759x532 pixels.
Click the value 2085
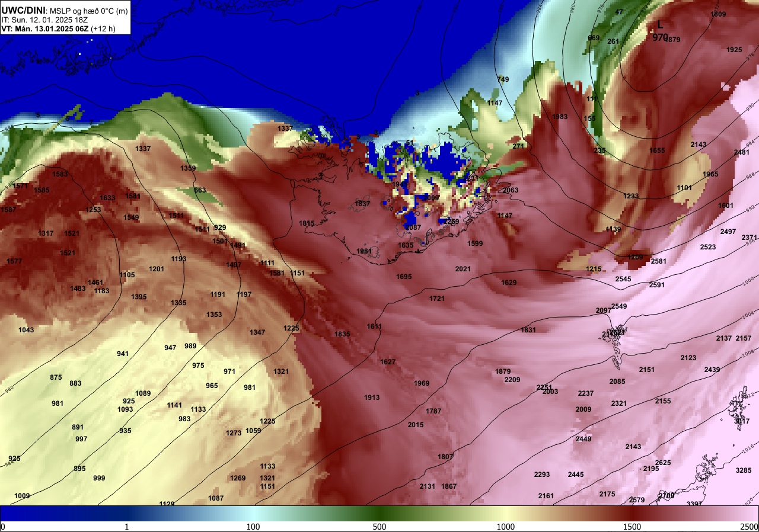tap(617, 382)
